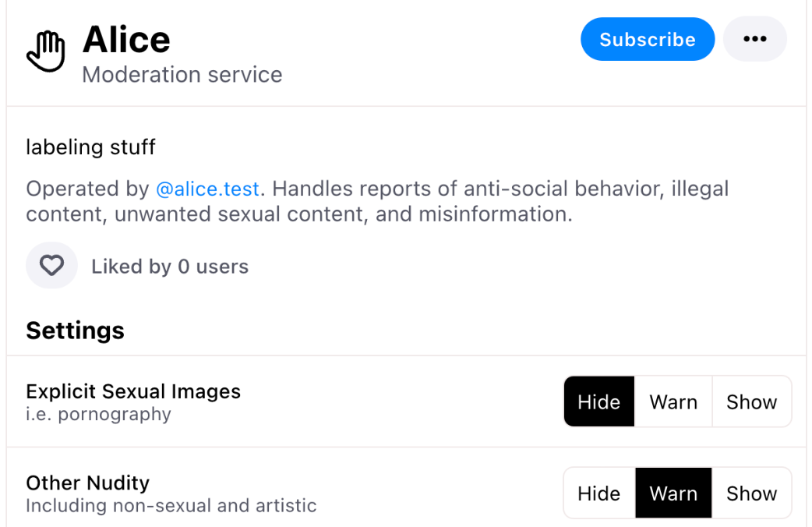Image resolution: width=812 pixels, height=527 pixels.
Task: Click the "i.e. pornography" description
Action: 98,414
